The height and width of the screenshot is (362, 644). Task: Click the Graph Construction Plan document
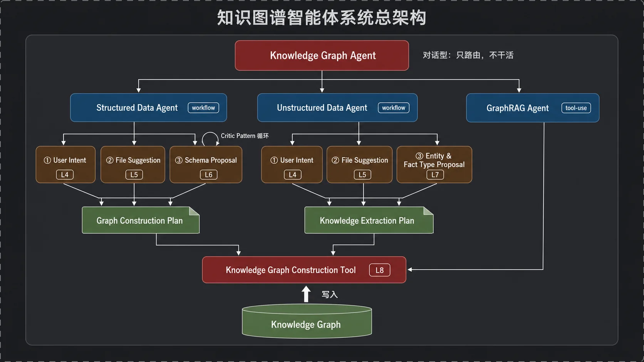(x=141, y=220)
